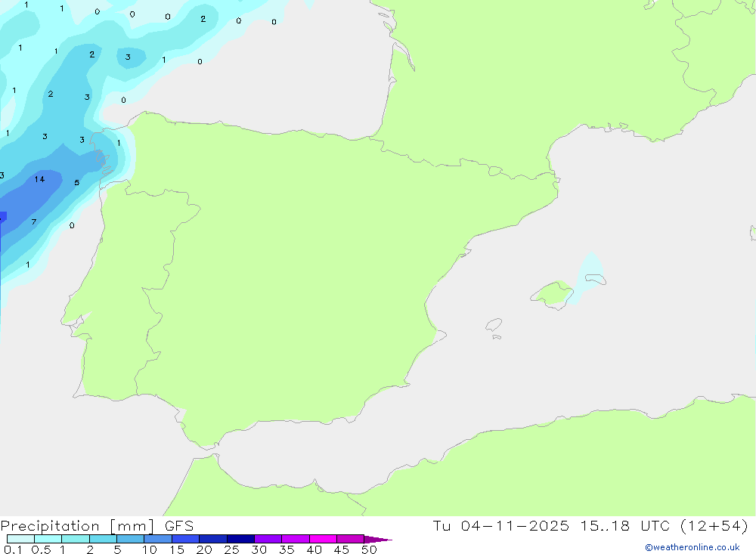Viewport: 756px width, 554px height.
Task: Pick the 20–25 mm legend color
Action: tap(212, 539)
